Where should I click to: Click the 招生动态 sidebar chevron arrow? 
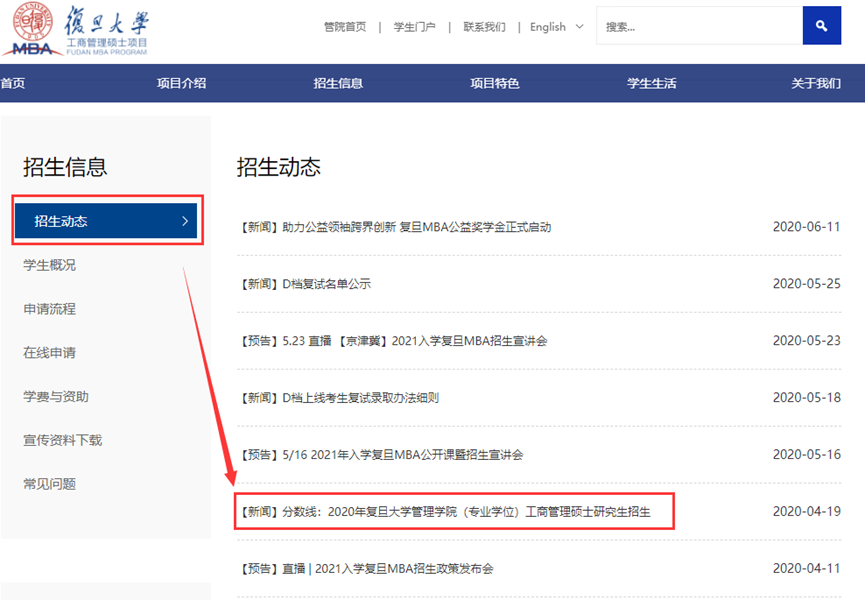coord(185,221)
